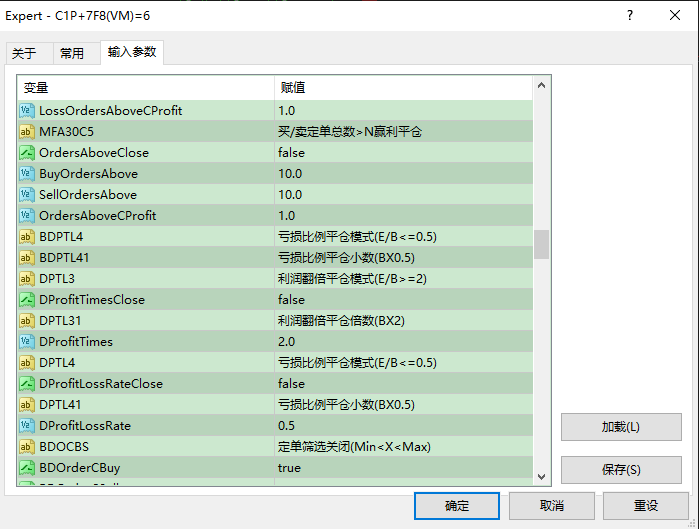Click the BuyOrdersAbove value 10.0
The width and height of the screenshot is (699, 529).
coord(290,173)
